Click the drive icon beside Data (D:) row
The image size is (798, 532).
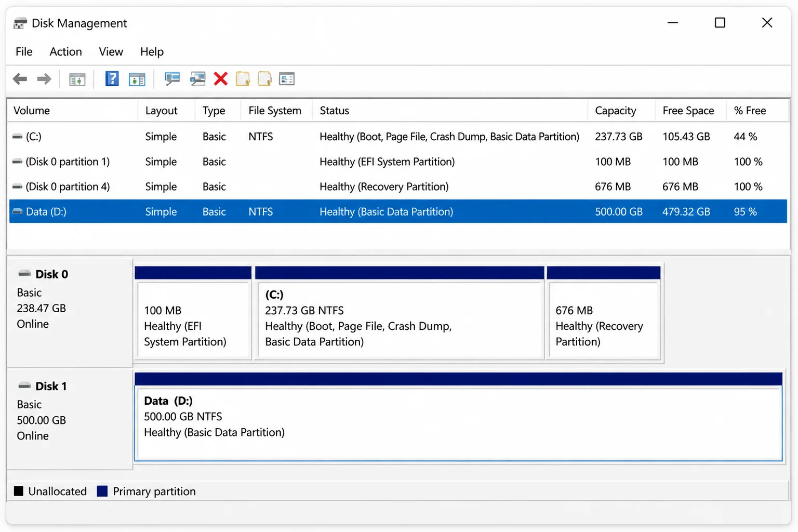click(x=17, y=211)
